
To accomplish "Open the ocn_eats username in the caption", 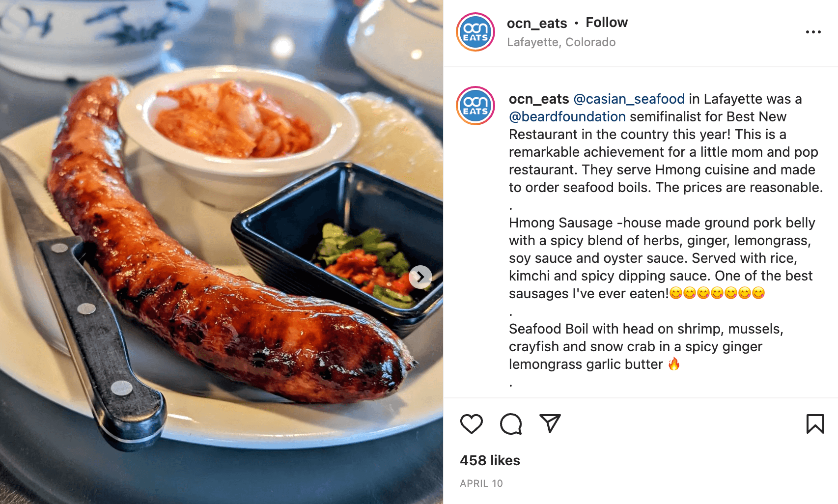I will (539, 99).
